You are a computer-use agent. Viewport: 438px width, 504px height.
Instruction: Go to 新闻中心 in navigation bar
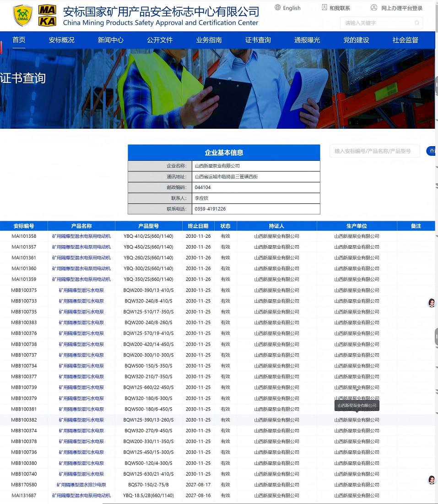coord(110,40)
